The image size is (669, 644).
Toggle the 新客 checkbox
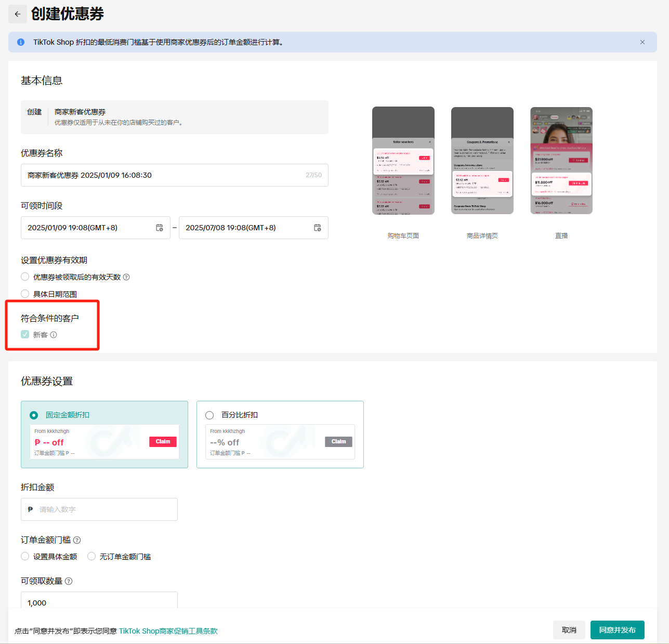coord(25,334)
